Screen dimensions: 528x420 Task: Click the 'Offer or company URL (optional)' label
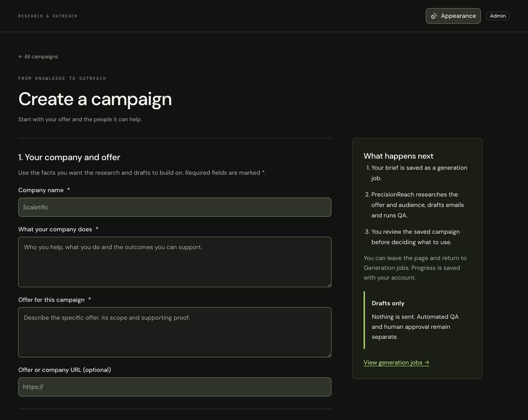pyautogui.click(x=65, y=370)
